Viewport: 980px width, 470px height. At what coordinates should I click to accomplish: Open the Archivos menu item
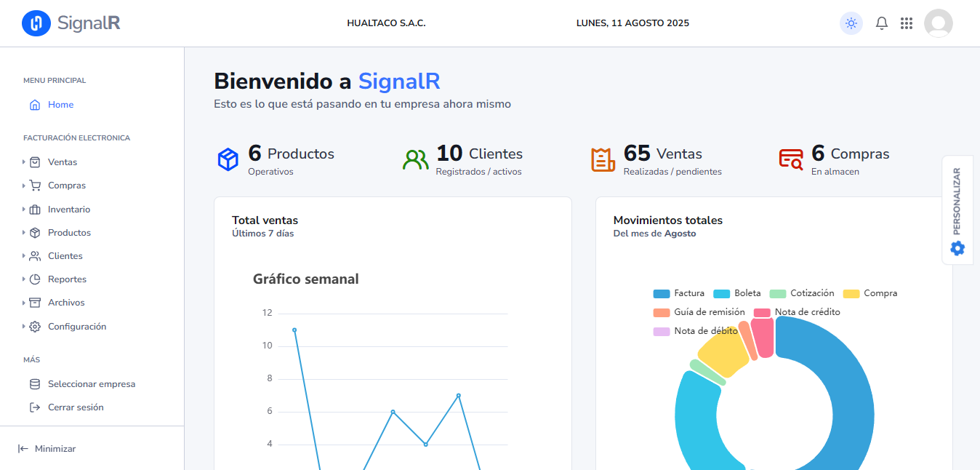pos(66,303)
